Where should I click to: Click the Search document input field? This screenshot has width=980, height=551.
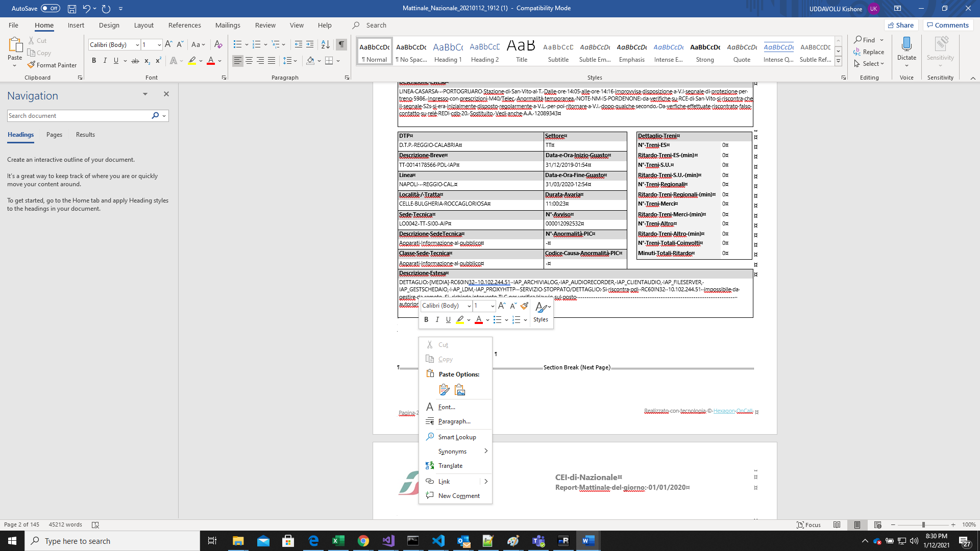(x=78, y=116)
